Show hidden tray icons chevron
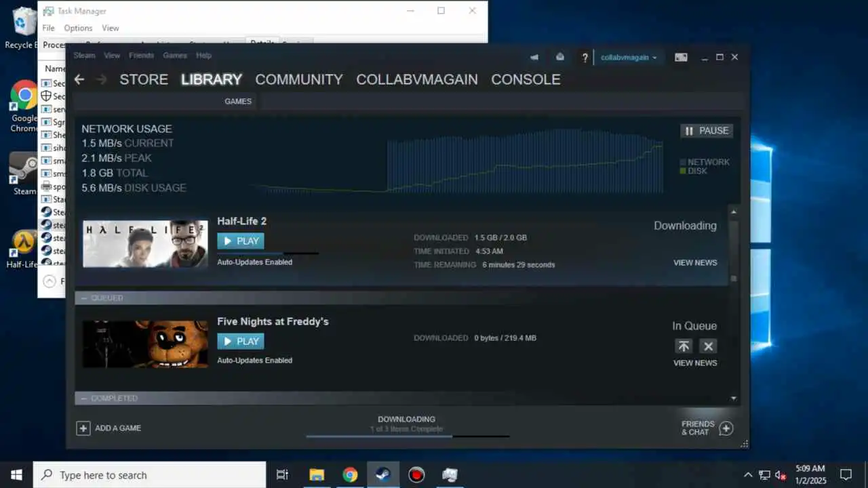Viewport: 868px width, 488px height. pos(748,475)
